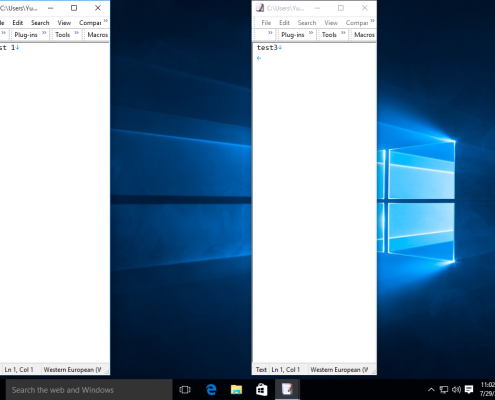Viewport: 495px width, 400px height.
Task: Click Western European encoding in right status bar
Action: pos(339,370)
